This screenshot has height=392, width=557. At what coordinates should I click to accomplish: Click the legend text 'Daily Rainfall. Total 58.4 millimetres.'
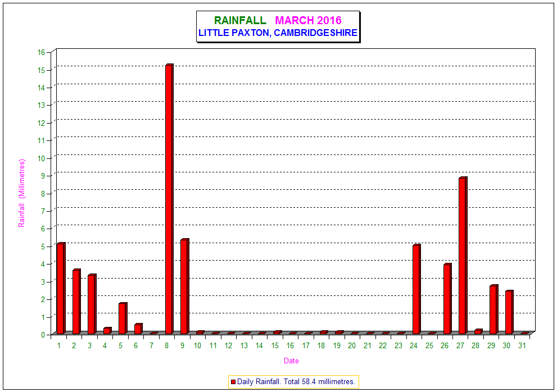[x=296, y=382]
